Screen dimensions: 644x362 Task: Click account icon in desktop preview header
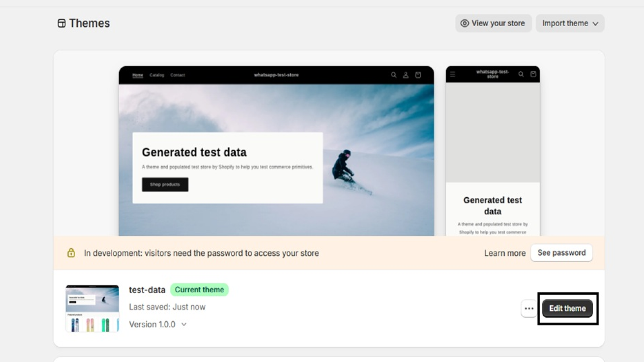pos(406,75)
